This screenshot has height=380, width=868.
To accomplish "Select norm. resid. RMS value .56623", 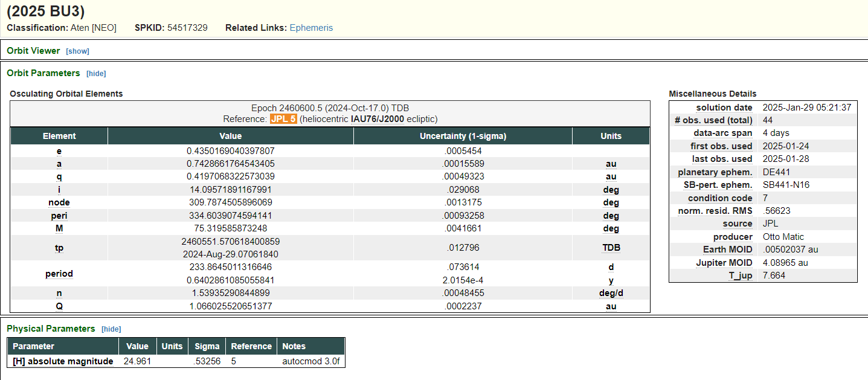I will click(777, 211).
